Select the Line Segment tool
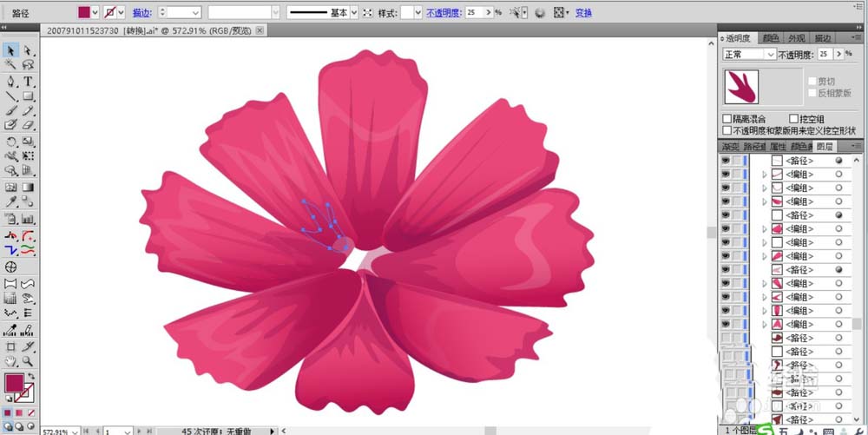This screenshot has height=435, width=868. click(x=10, y=96)
